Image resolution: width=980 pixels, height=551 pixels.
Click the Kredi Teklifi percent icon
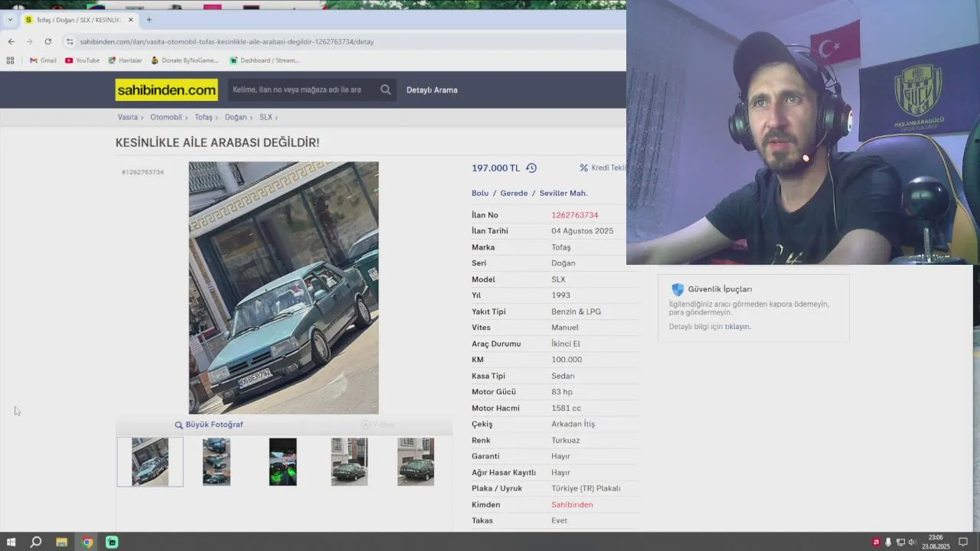583,168
